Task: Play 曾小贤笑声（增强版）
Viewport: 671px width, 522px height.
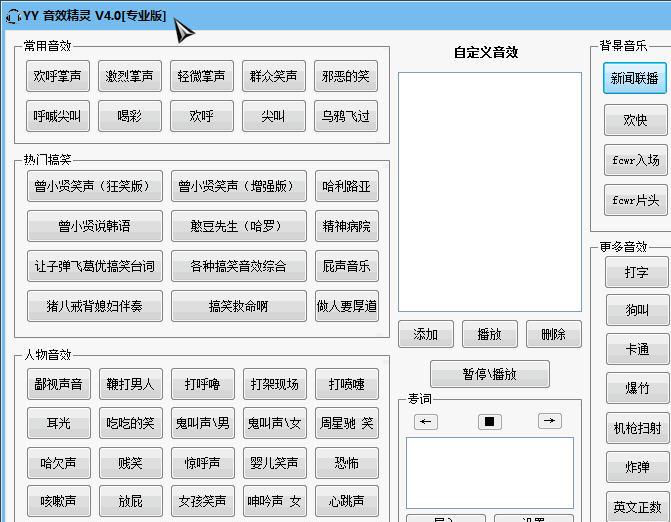Action: tap(239, 186)
